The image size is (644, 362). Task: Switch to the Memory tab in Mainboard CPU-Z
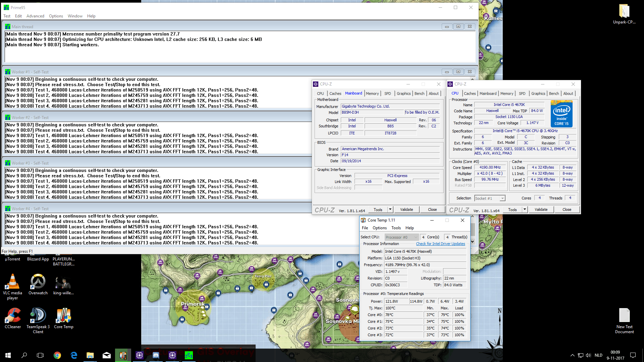tap(372, 94)
